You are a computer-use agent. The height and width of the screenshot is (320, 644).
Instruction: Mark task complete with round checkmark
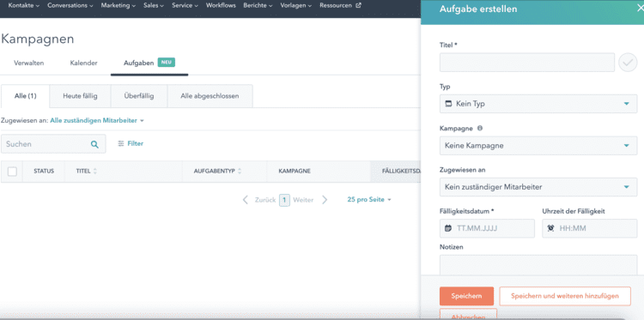pyautogui.click(x=628, y=63)
